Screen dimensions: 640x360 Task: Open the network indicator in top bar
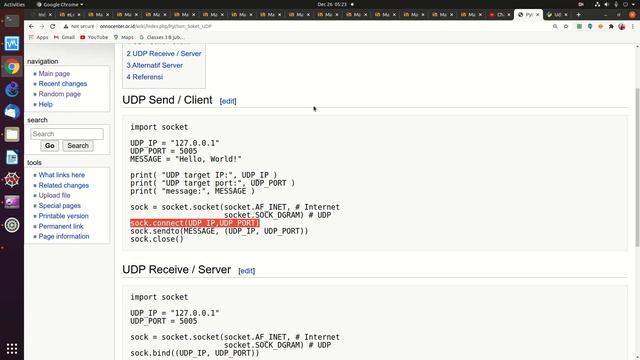tap(597, 4)
